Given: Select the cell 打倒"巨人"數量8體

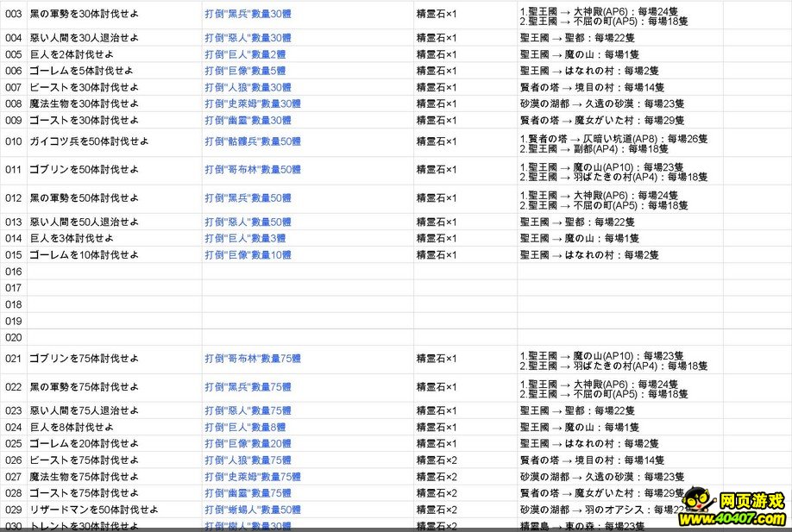Looking at the screenshot, I should tap(245, 428).
